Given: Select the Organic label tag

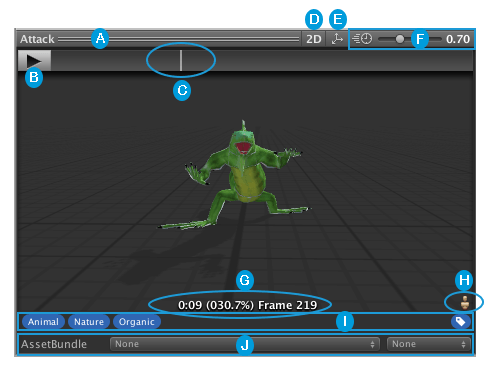Looking at the screenshot, I should [137, 322].
